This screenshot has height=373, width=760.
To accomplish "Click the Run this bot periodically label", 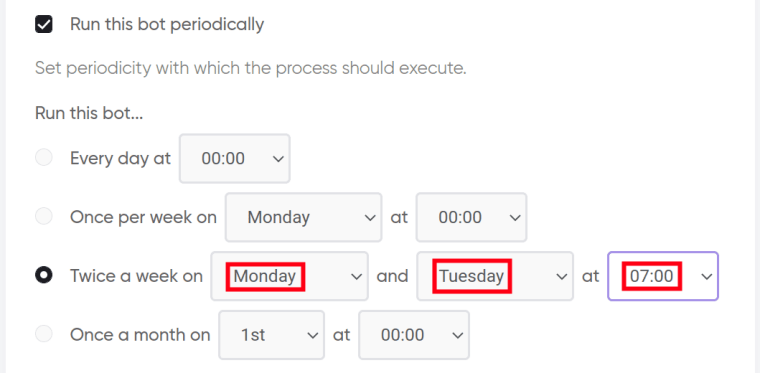I will coord(167,24).
